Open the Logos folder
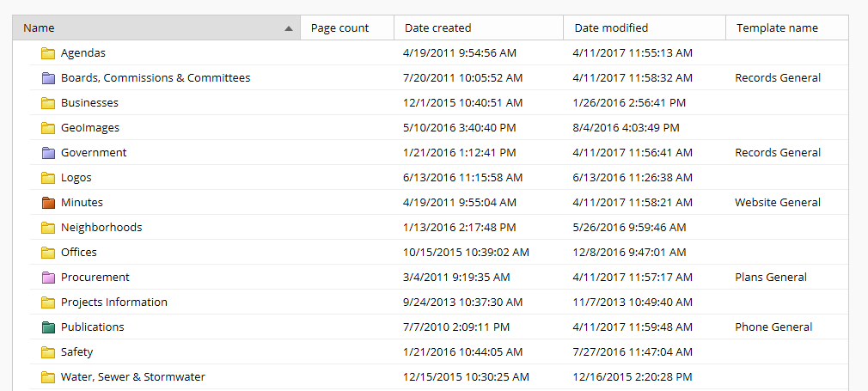 (76, 178)
